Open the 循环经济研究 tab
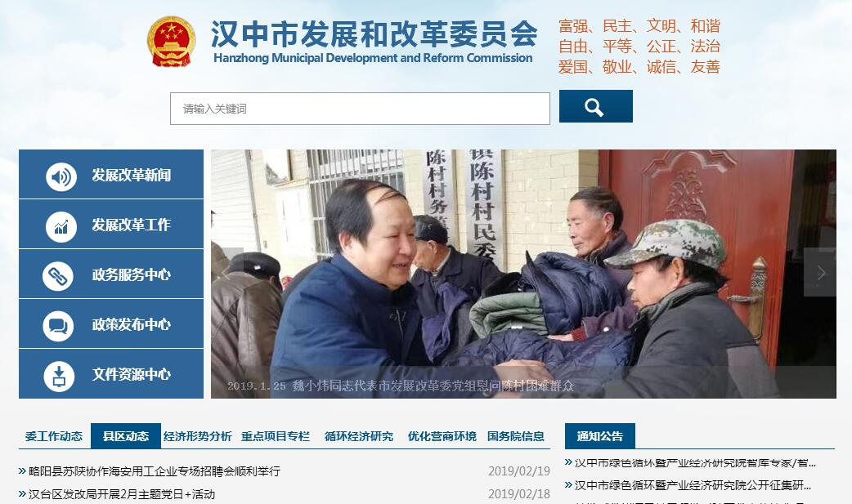Screen dimensions: 852x504 [x=359, y=436]
